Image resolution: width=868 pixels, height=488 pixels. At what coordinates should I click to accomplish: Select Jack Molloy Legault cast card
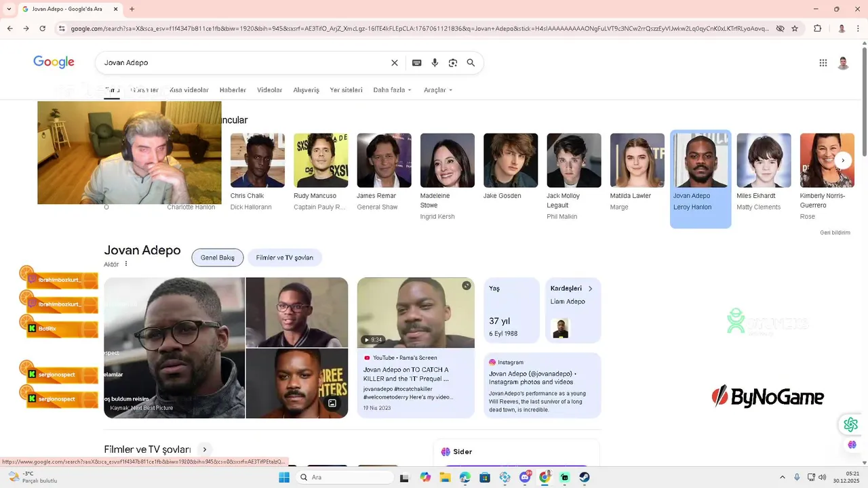click(574, 177)
